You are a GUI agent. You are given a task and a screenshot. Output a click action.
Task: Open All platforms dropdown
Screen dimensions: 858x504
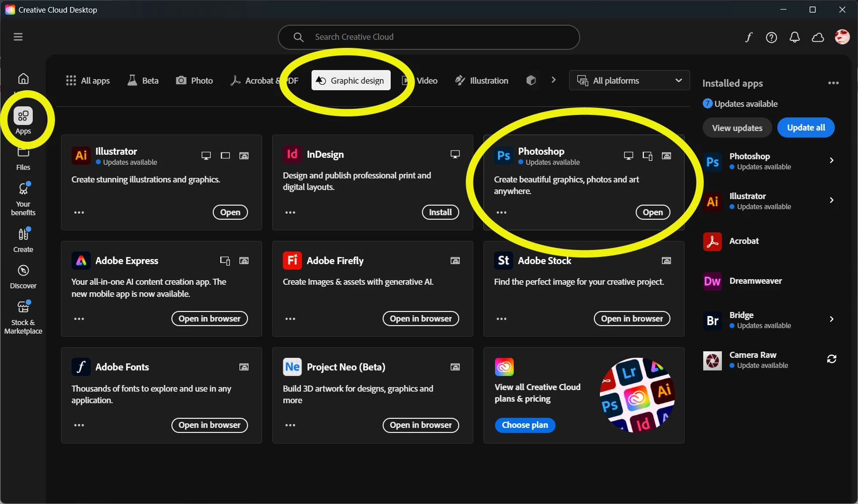(x=629, y=80)
